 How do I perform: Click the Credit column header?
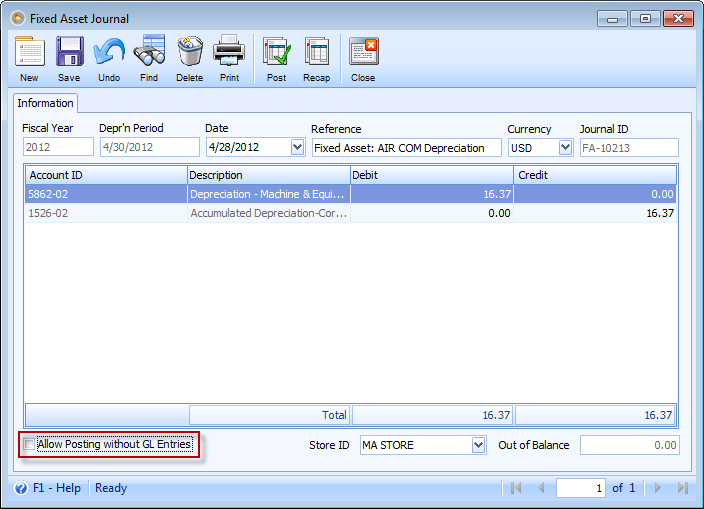click(595, 175)
